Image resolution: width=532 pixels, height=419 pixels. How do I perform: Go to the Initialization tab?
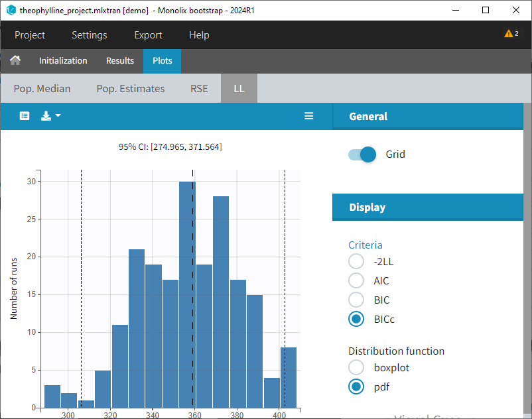[x=63, y=60]
